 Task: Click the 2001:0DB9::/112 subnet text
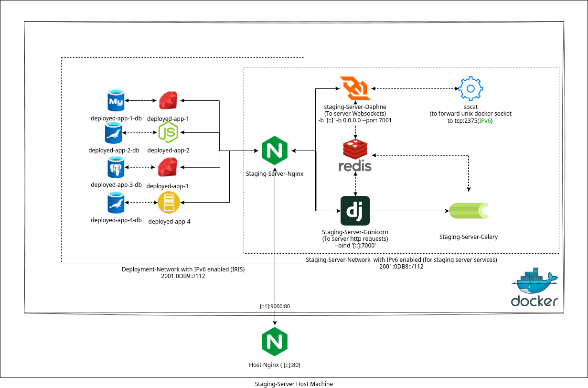(183, 276)
